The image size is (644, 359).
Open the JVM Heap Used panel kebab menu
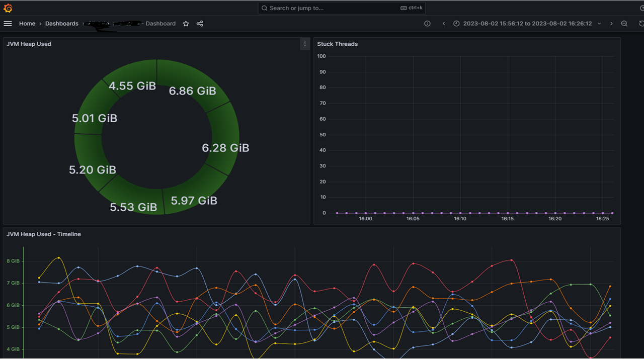click(304, 44)
